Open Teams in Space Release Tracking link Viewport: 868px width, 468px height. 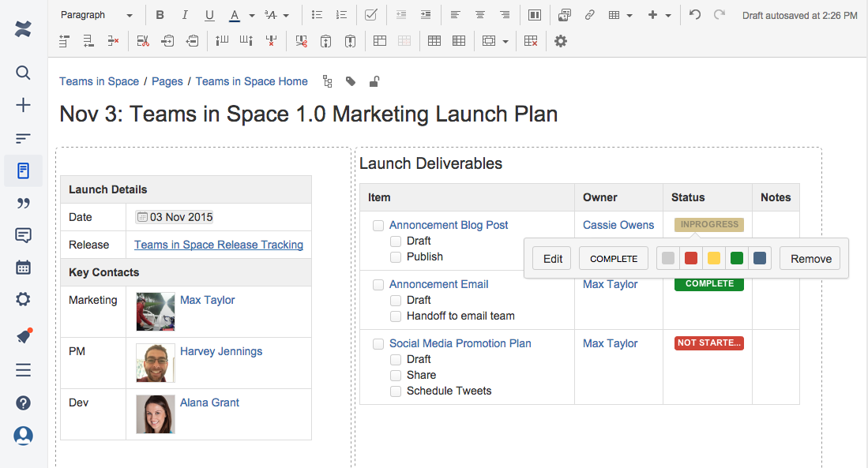pyautogui.click(x=219, y=245)
